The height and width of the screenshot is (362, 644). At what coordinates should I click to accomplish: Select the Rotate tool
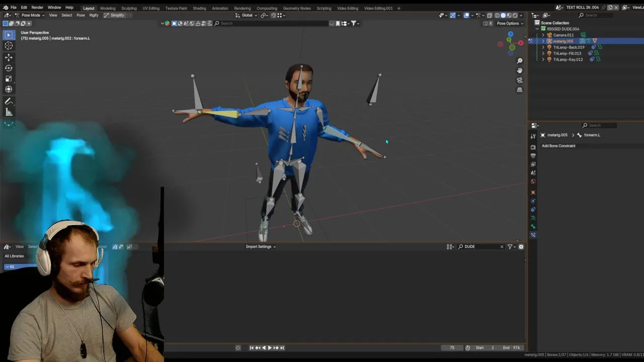point(9,68)
